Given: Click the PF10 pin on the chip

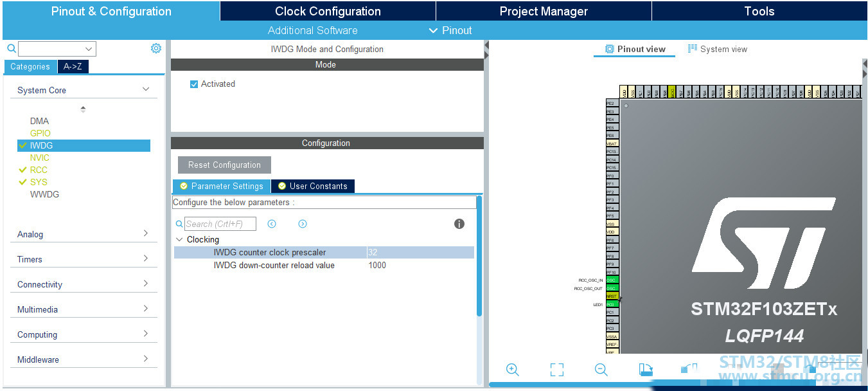Looking at the screenshot, I should click(612, 272).
